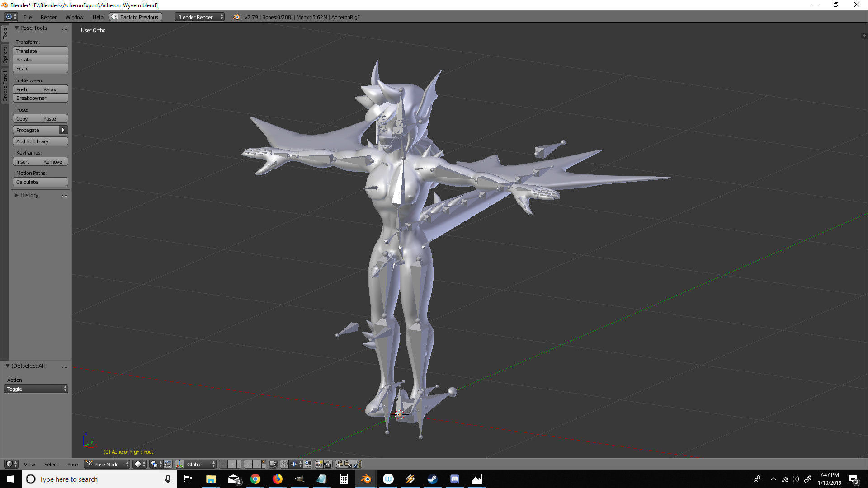Open the Pose menu in viewport header
868x488 pixels.
(x=72, y=464)
